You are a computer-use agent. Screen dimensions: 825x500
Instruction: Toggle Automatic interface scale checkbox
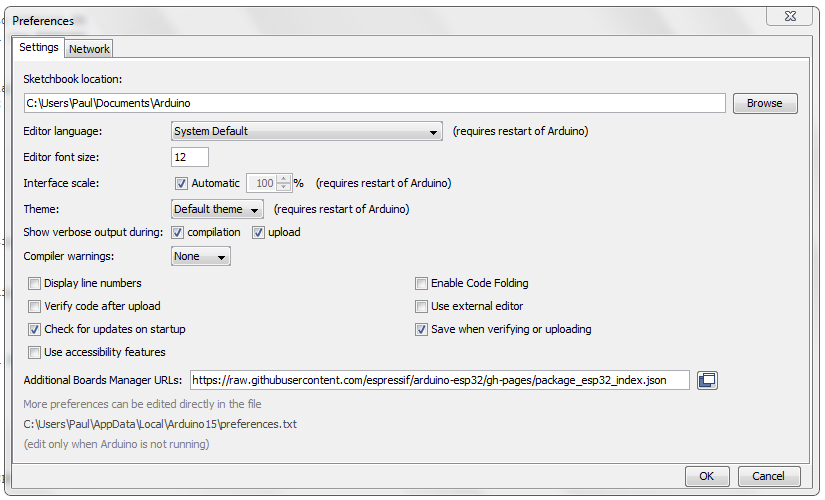(x=181, y=184)
